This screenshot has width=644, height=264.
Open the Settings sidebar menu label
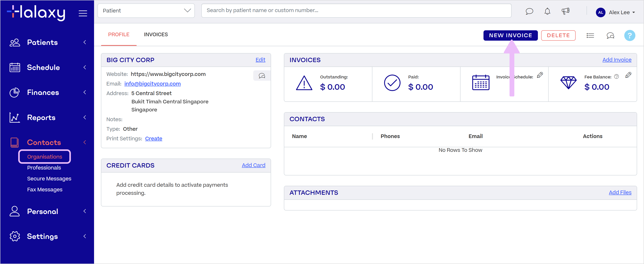point(43,236)
